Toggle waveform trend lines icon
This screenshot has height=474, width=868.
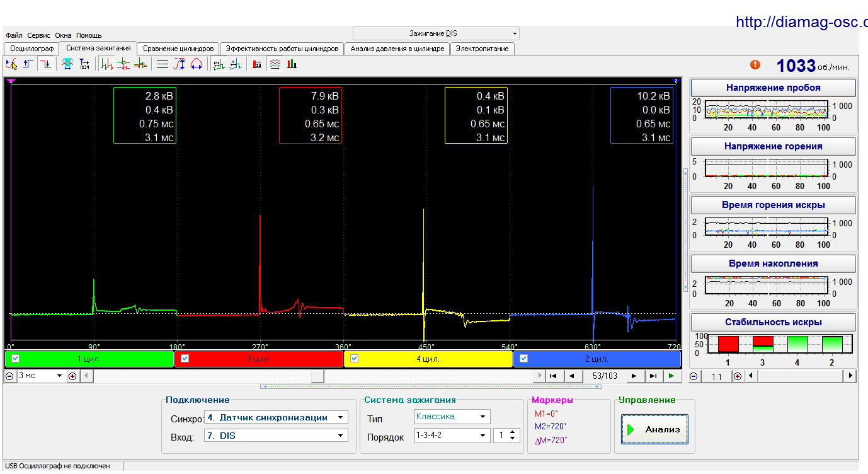[275, 64]
